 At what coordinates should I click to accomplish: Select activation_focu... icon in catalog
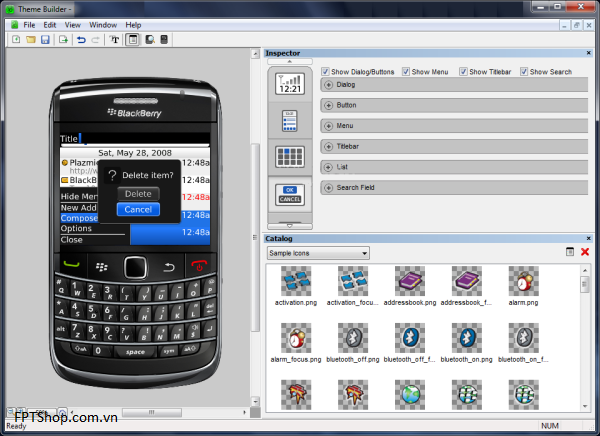[353, 281]
